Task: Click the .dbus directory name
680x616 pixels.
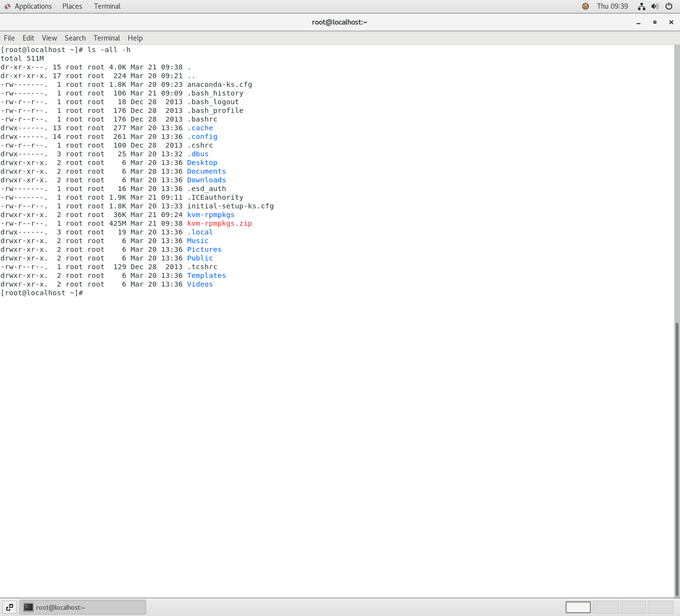Action: click(198, 154)
